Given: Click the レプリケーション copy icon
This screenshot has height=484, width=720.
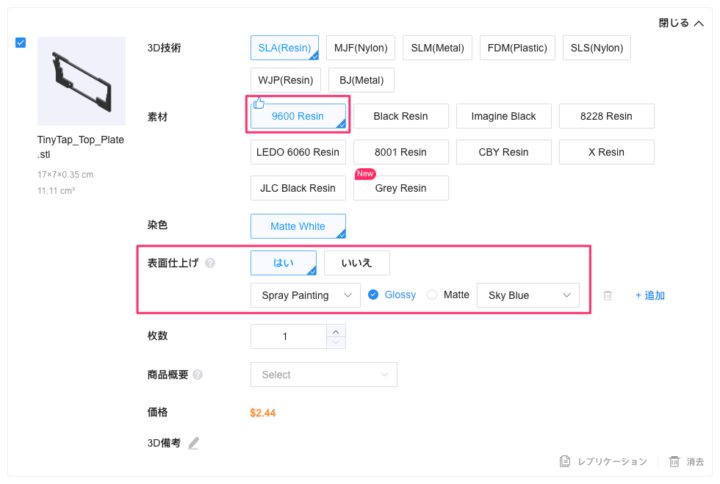Looking at the screenshot, I should click(x=565, y=462).
